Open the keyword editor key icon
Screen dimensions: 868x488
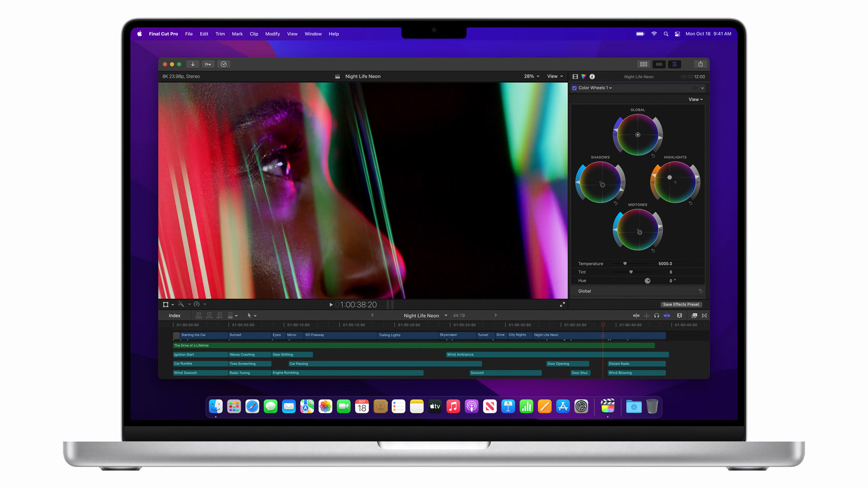point(208,64)
